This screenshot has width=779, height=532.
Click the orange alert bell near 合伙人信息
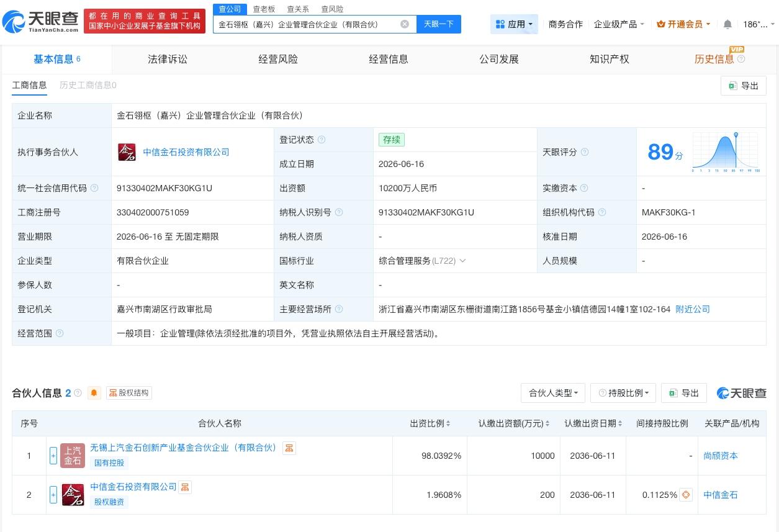coord(94,393)
